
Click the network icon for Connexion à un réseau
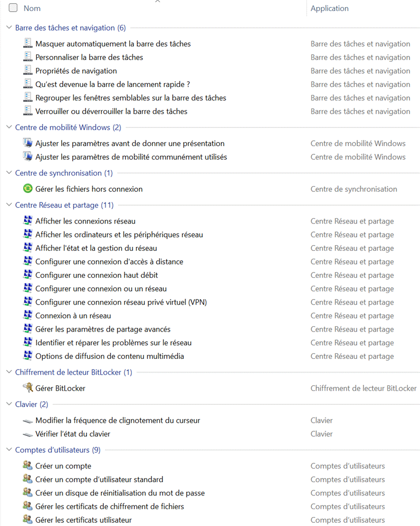tap(28, 315)
